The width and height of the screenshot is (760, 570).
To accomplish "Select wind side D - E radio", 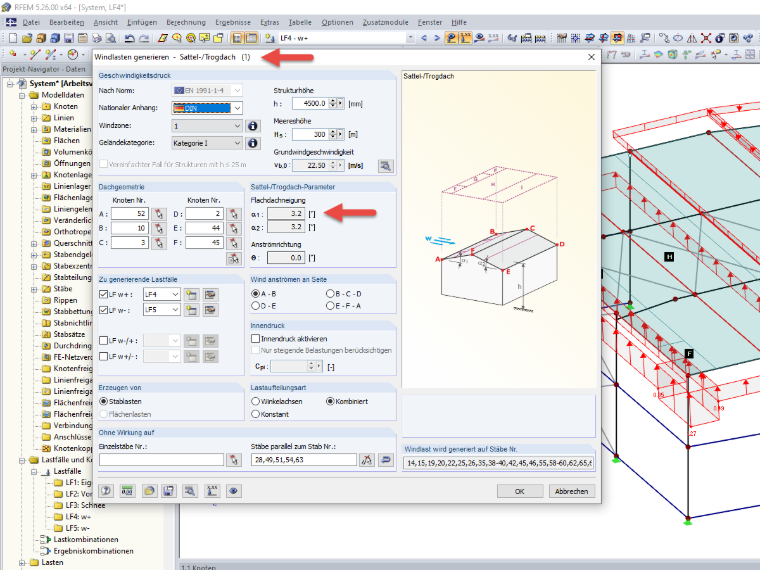I will pos(255,306).
